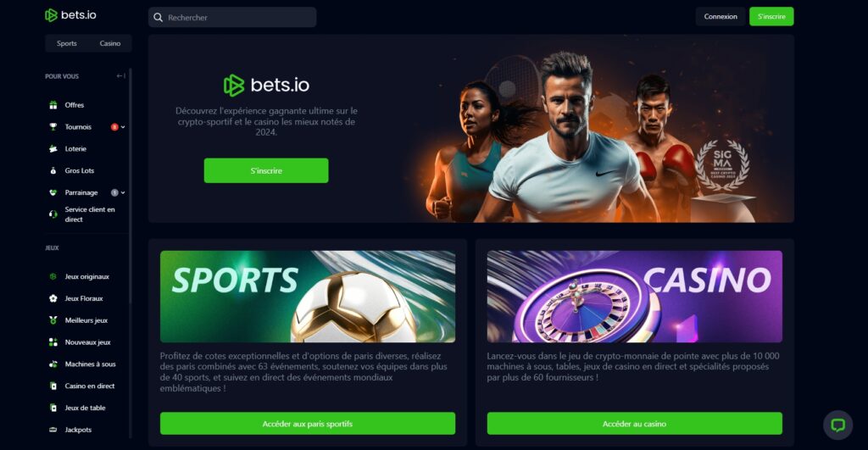Expand the Tournois submenu chevron
Viewport: 868px width, 450px height.
123,127
